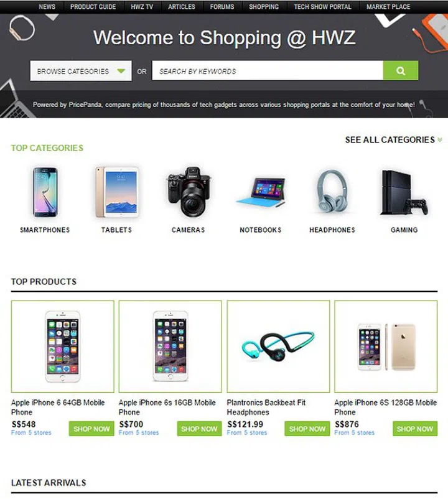Open 'From 5 stores' link under S$700
This screenshot has height=499, width=448.
(139, 432)
